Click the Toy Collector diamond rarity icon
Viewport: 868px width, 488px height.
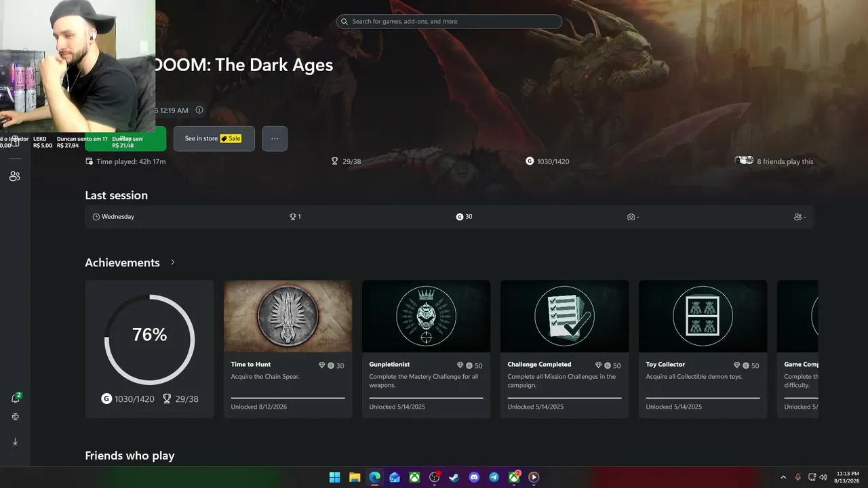point(737,365)
